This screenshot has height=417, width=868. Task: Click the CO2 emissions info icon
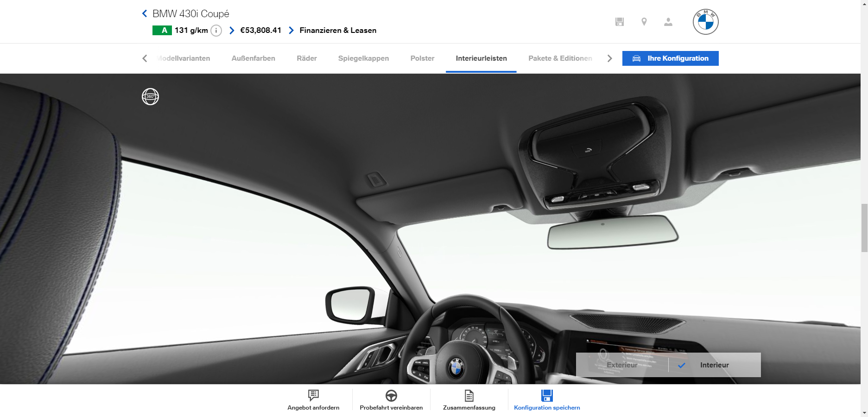(216, 31)
